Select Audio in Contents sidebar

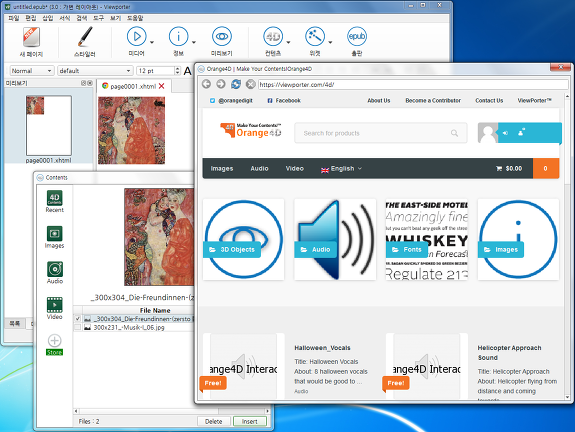click(54, 272)
